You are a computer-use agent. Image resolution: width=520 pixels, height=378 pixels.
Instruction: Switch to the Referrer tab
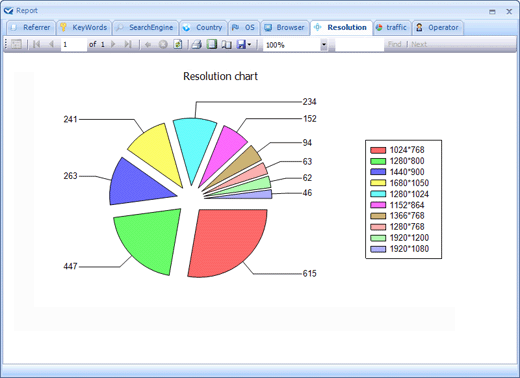point(30,28)
